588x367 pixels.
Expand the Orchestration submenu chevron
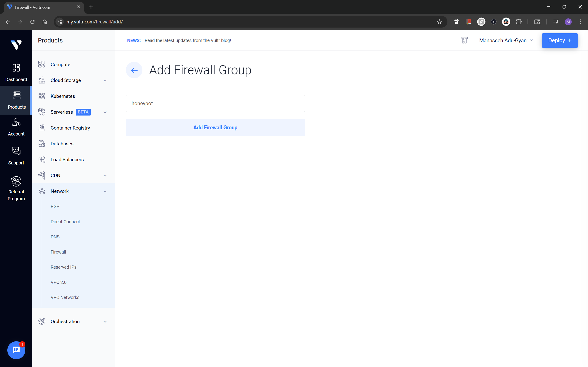(105, 322)
